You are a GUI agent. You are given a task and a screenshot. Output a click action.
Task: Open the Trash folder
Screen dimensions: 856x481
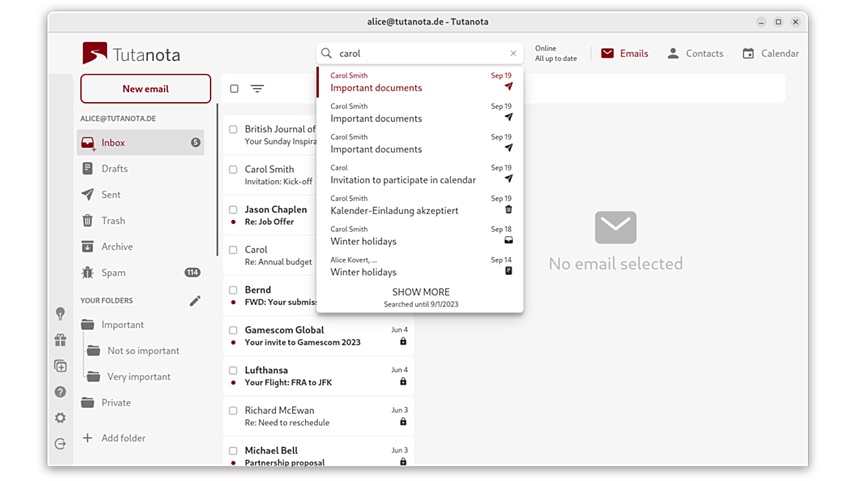tap(140, 221)
